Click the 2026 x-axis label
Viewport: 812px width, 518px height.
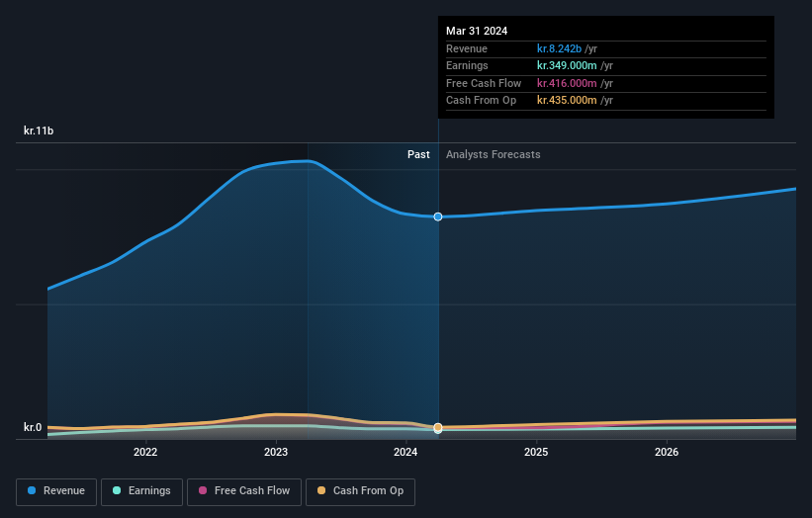coord(667,452)
